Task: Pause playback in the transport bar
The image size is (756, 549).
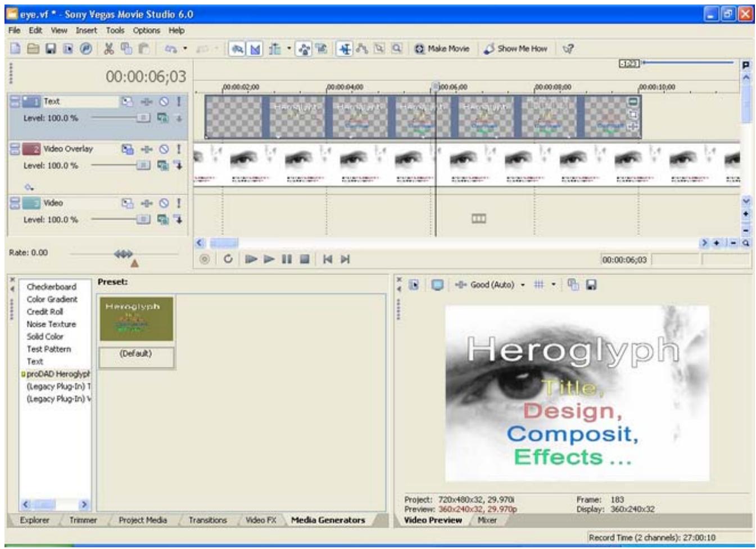Action: pos(287,259)
